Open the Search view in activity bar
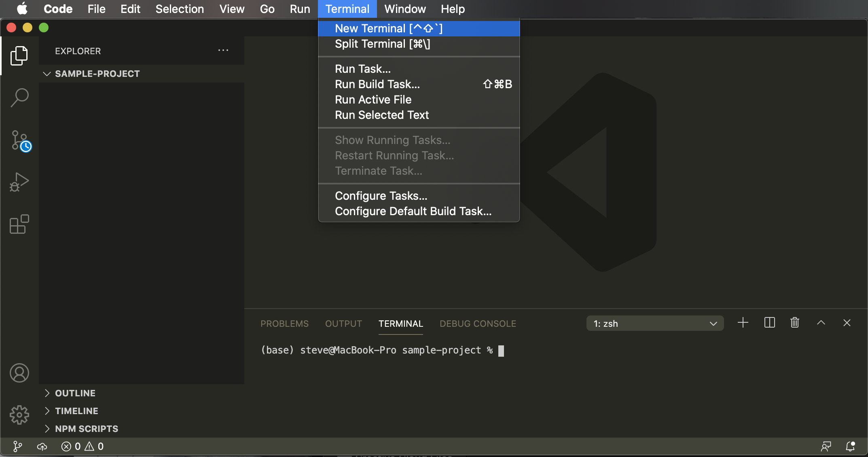This screenshot has width=868, height=457. click(19, 98)
